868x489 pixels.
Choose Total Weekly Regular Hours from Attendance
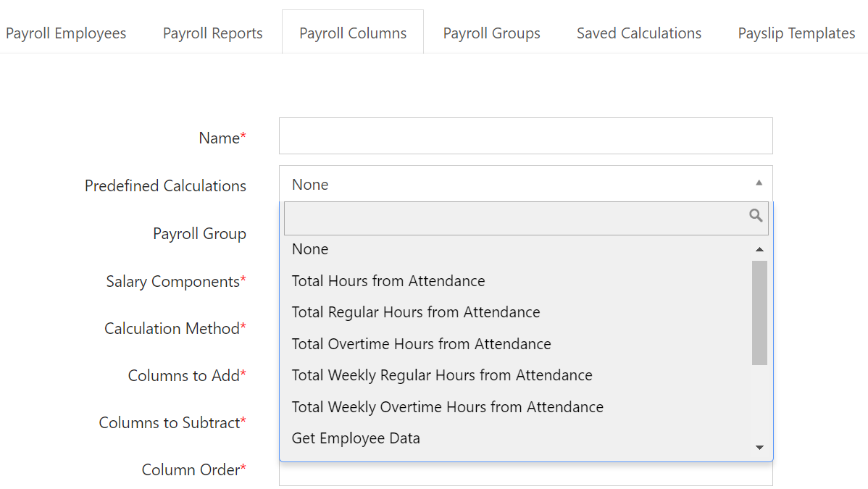441,375
